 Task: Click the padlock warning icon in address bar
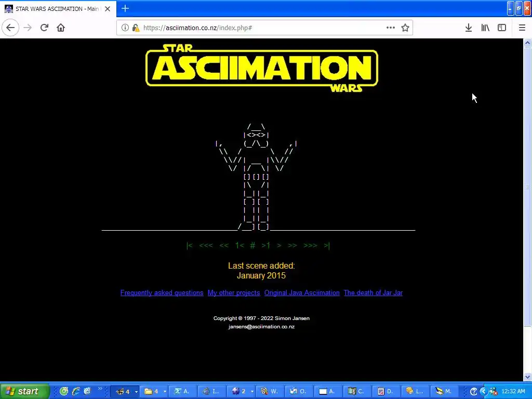[136, 28]
